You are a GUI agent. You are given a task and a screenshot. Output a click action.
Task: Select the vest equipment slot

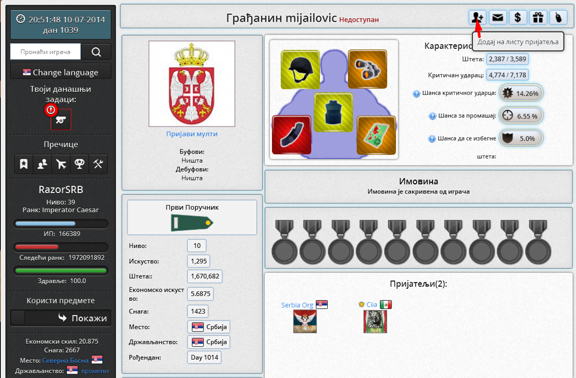pos(334,112)
